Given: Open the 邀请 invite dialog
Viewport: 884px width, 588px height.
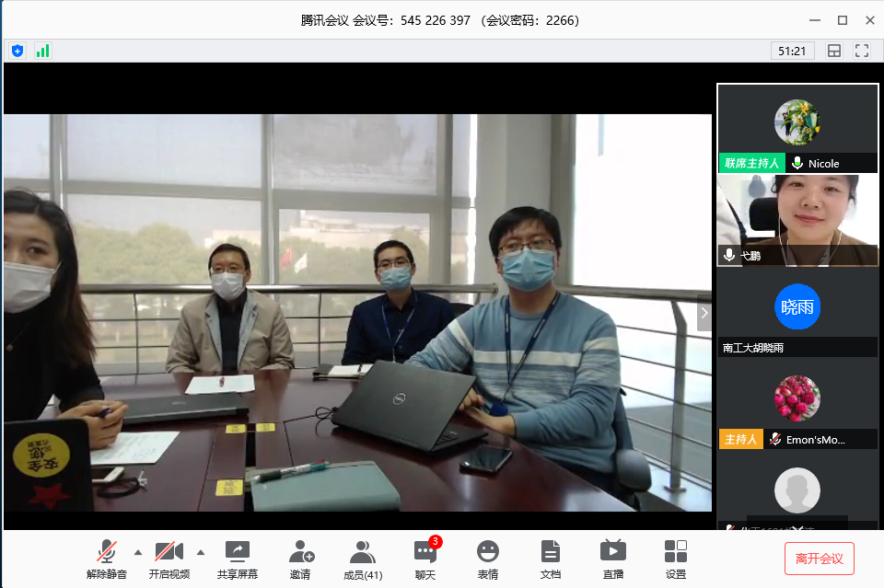Looking at the screenshot, I should [300, 559].
